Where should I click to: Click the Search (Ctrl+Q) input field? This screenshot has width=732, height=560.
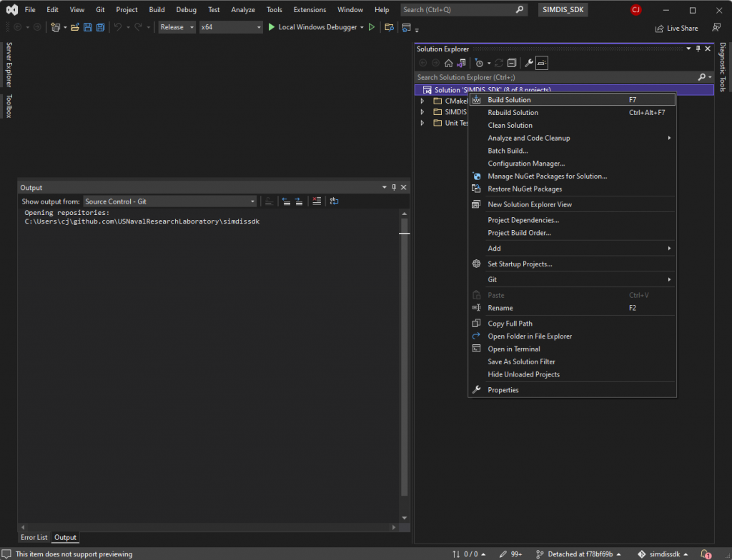click(464, 10)
